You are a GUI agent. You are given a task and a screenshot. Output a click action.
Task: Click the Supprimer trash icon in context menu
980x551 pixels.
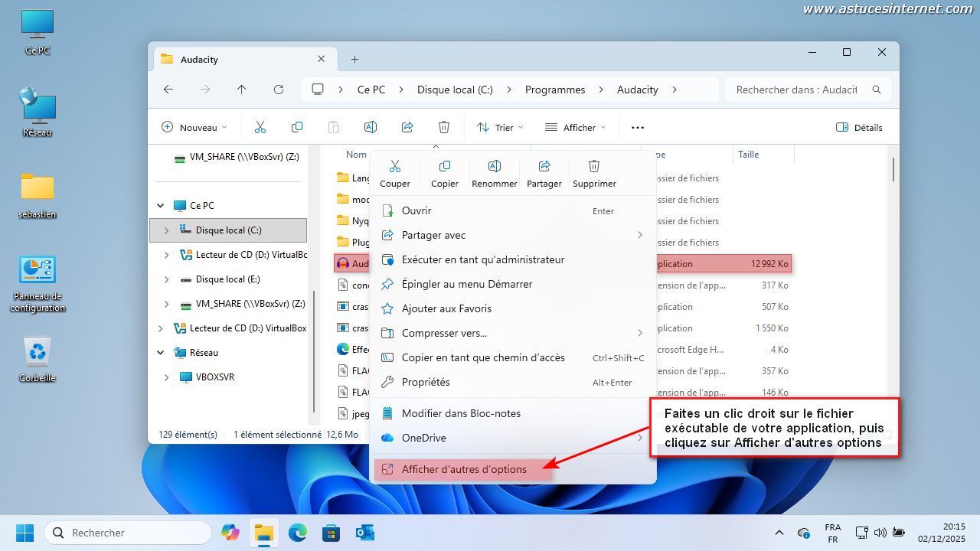click(x=594, y=167)
